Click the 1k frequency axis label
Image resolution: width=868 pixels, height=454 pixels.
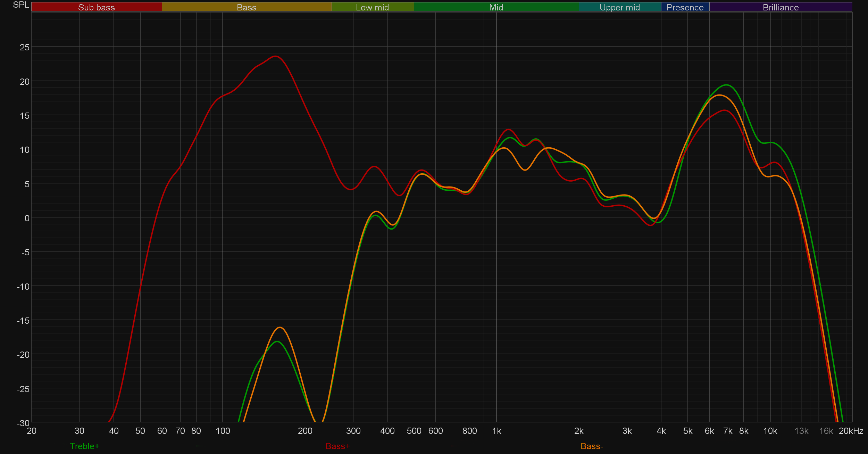click(x=496, y=431)
